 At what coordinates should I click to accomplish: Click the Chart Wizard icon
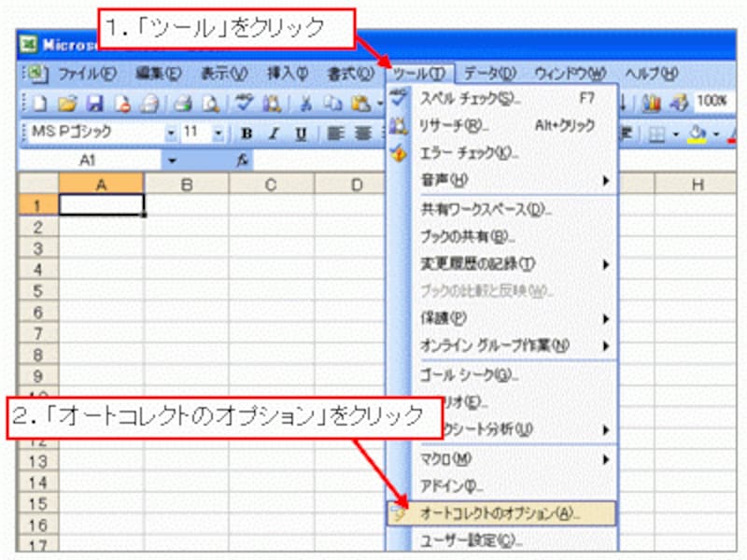tap(651, 103)
